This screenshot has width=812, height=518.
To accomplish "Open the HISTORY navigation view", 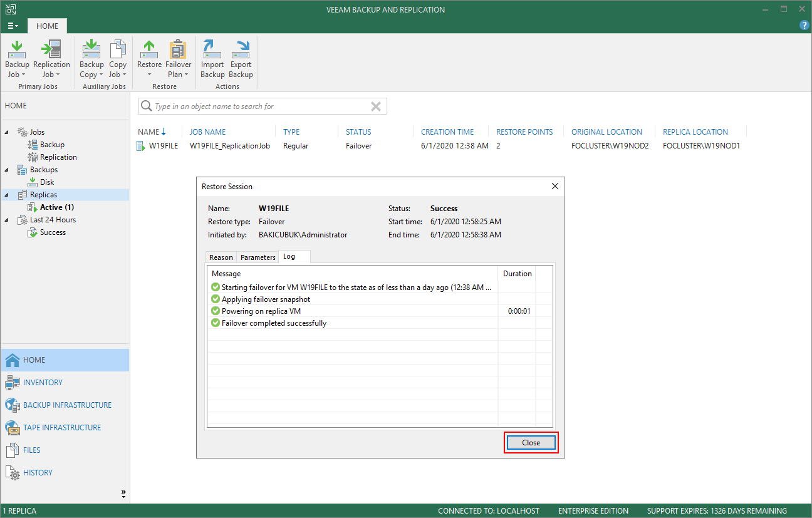I will point(65,473).
